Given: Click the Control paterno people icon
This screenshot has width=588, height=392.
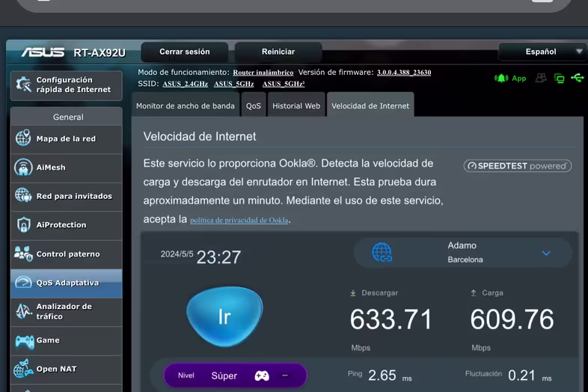Looking at the screenshot, I should coord(23,254).
